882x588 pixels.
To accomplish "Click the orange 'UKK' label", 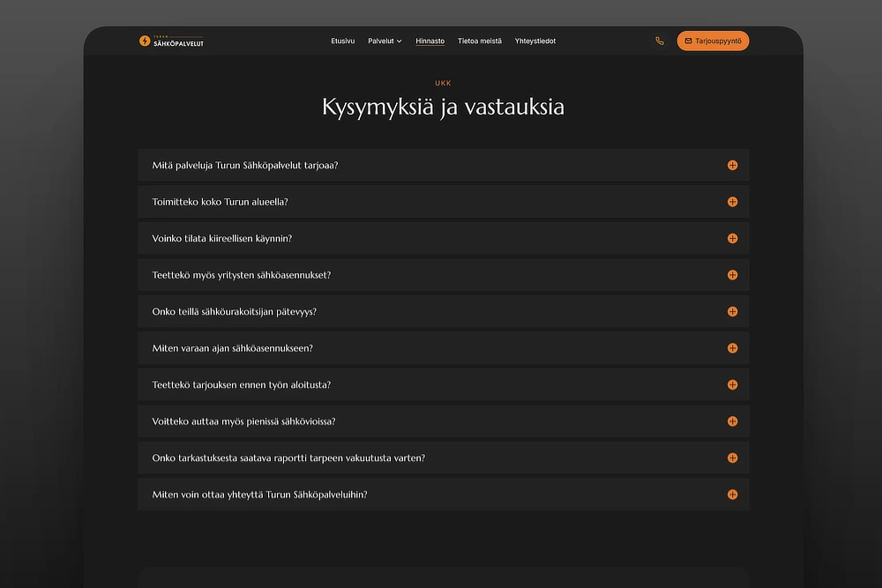I will point(444,83).
